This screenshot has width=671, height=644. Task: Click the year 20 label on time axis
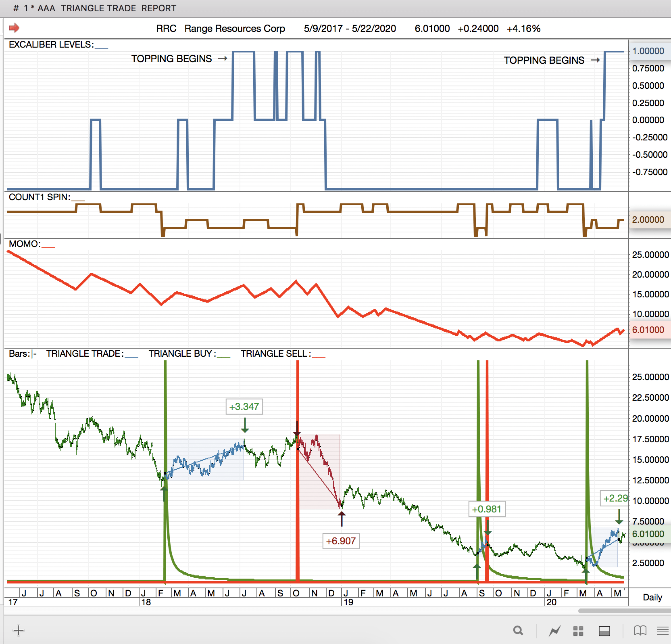pyautogui.click(x=551, y=602)
